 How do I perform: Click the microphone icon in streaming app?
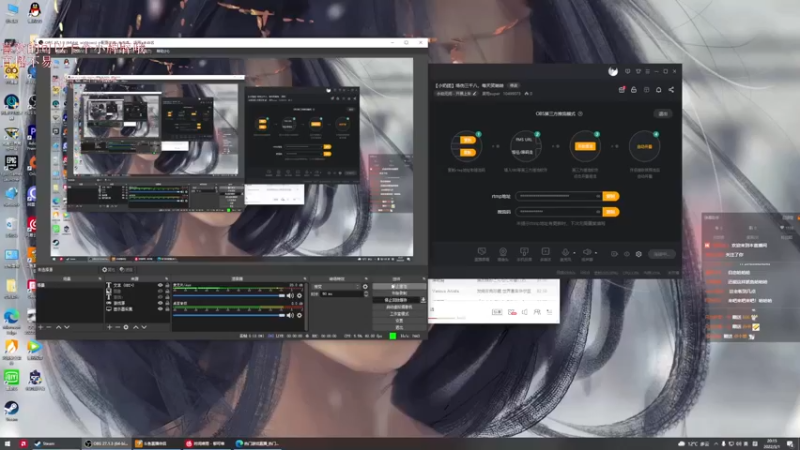565,252
